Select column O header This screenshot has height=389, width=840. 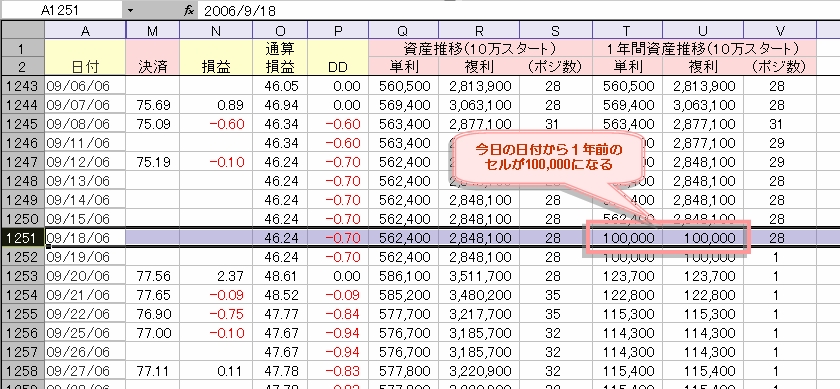click(x=280, y=31)
